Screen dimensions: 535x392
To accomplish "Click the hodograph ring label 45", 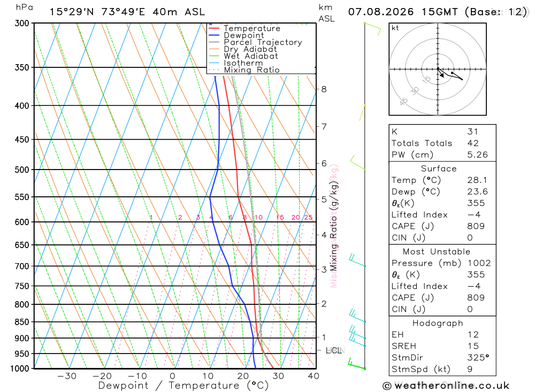I will click(403, 102).
